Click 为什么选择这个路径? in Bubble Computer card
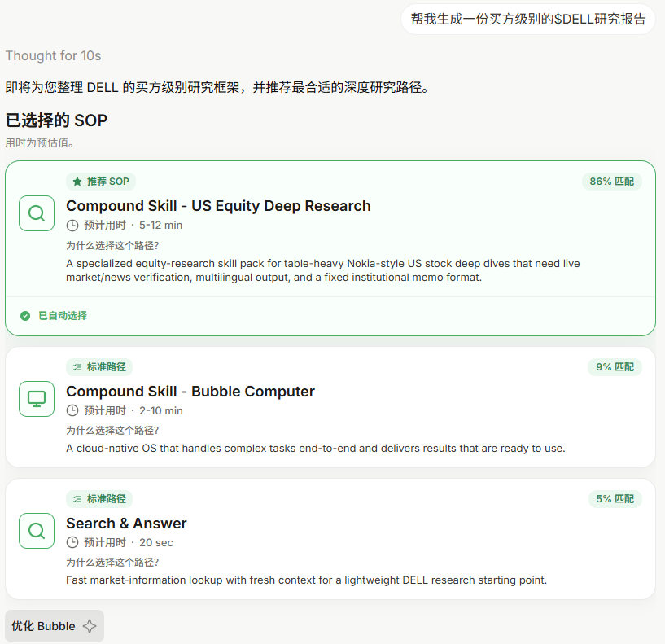Screen dimensions: 665x644 [112, 431]
